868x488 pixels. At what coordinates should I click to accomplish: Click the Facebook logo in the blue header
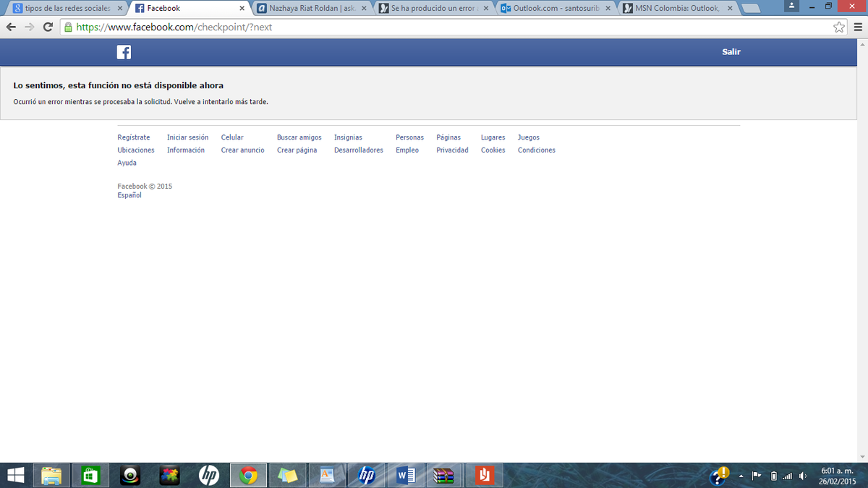coord(124,52)
